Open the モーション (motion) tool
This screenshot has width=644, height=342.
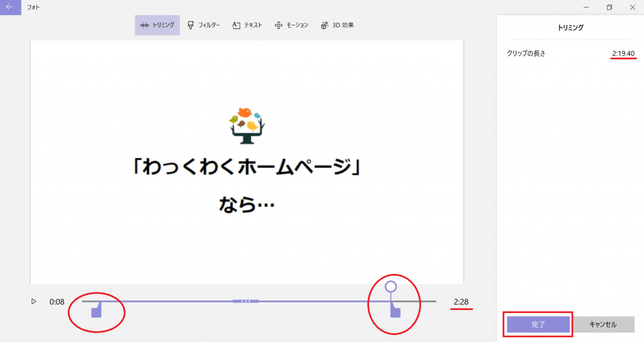click(291, 25)
